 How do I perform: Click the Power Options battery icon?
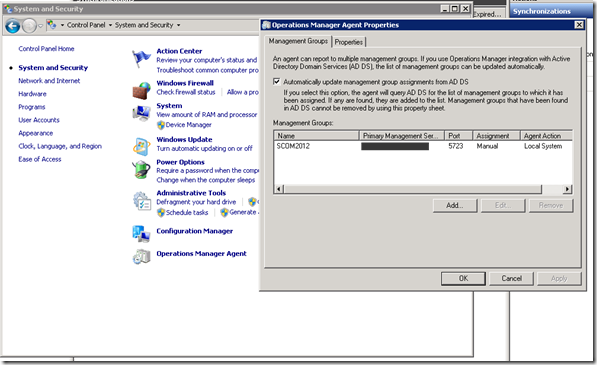[x=141, y=169]
